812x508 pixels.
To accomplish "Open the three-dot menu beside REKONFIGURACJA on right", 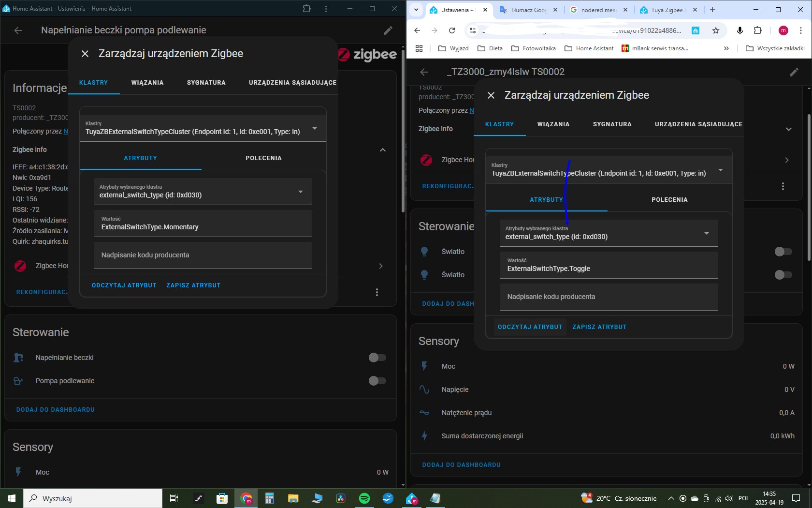I will point(783,186).
